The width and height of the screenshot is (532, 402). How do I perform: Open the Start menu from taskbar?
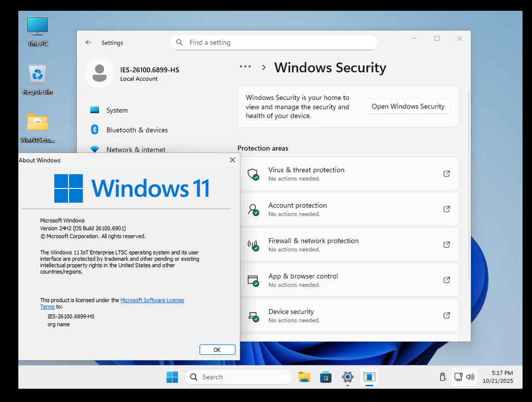pyautogui.click(x=172, y=377)
